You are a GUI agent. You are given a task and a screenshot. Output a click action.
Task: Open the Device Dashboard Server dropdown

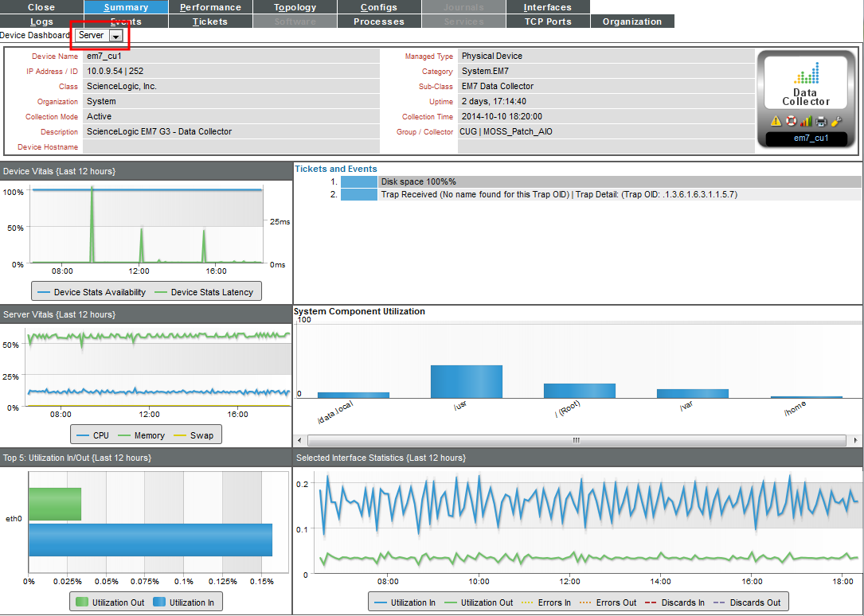(100, 35)
